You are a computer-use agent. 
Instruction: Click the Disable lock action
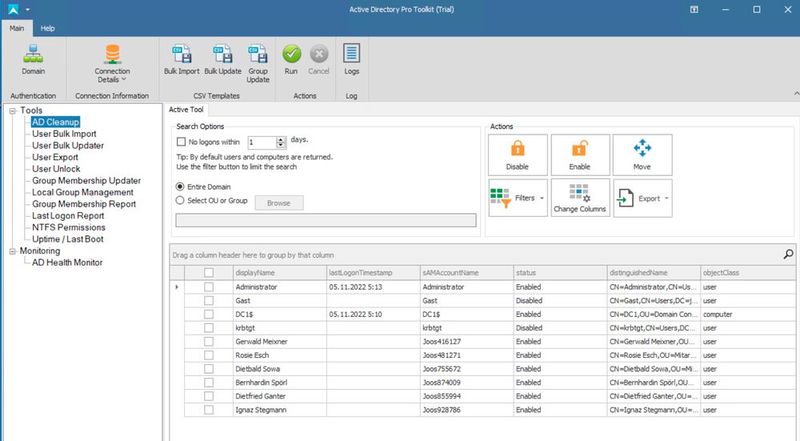(517, 155)
